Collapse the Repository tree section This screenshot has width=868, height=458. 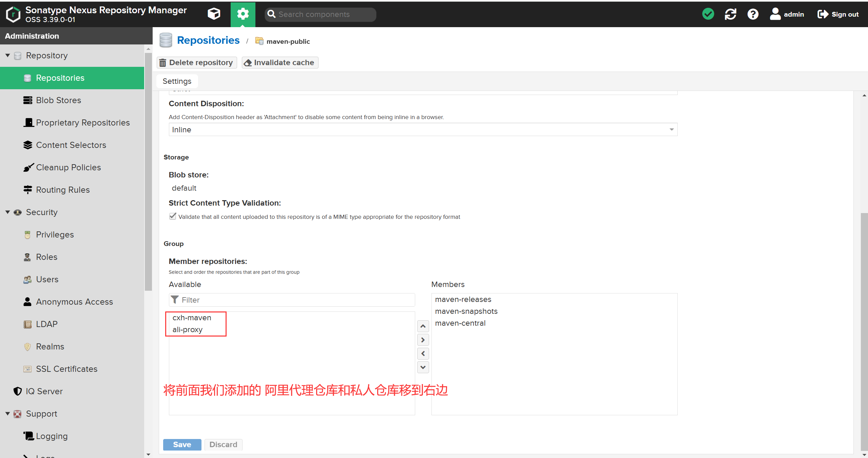click(7, 55)
